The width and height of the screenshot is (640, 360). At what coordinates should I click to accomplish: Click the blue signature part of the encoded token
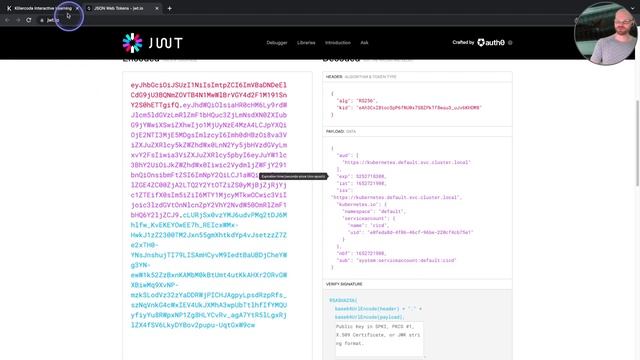[209, 270]
